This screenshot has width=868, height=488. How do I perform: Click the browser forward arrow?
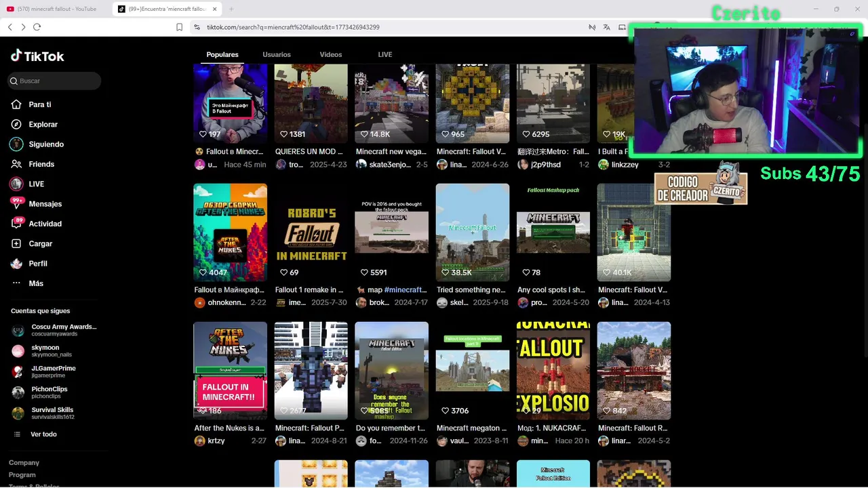[23, 27]
